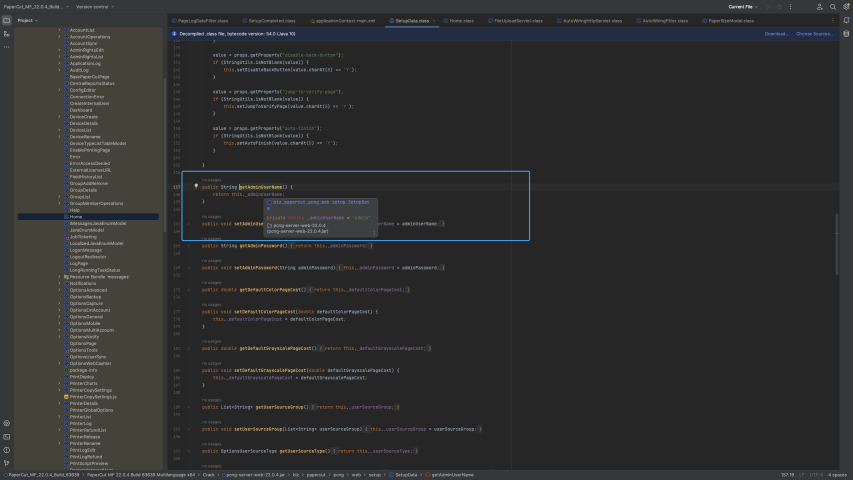Click the 4 spaces indent setting

837,475
